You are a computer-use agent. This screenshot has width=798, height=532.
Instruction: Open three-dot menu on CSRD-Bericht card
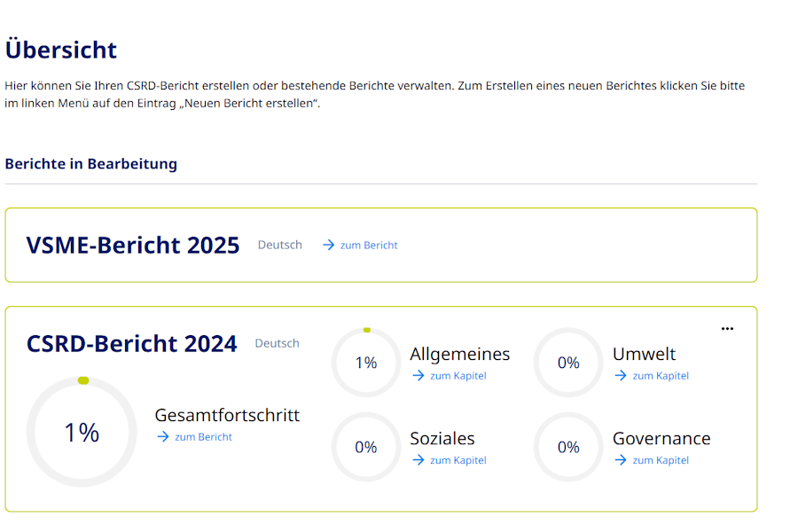[727, 329]
